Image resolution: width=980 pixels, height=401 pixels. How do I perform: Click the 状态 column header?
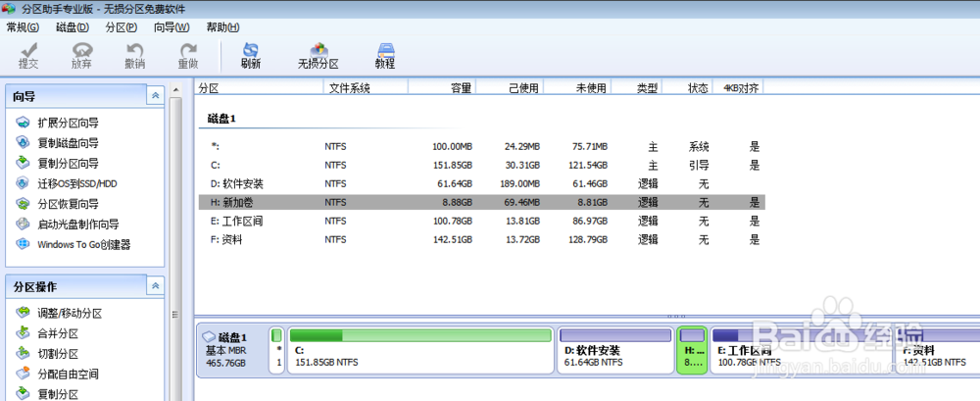tap(687, 88)
